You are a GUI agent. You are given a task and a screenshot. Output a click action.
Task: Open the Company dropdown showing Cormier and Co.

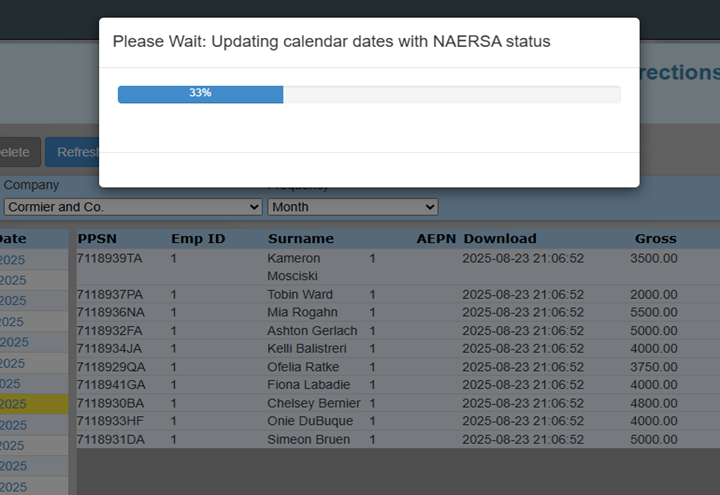[x=132, y=207]
